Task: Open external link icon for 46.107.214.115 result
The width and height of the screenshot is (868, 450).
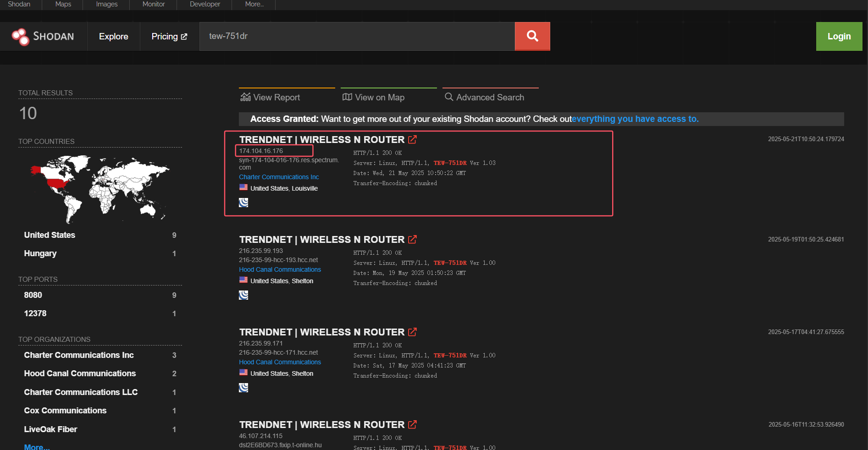Action: [x=412, y=424]
